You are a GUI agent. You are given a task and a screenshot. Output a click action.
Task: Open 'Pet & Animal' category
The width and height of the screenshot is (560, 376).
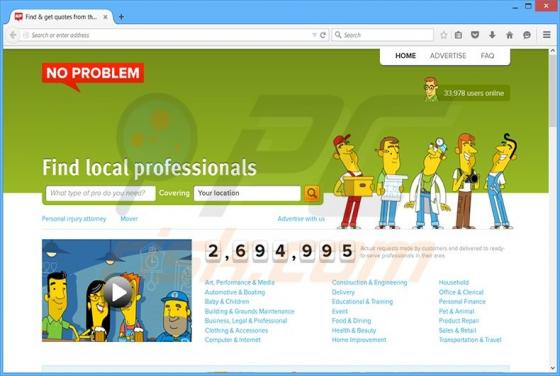click(x=456, y=311)
